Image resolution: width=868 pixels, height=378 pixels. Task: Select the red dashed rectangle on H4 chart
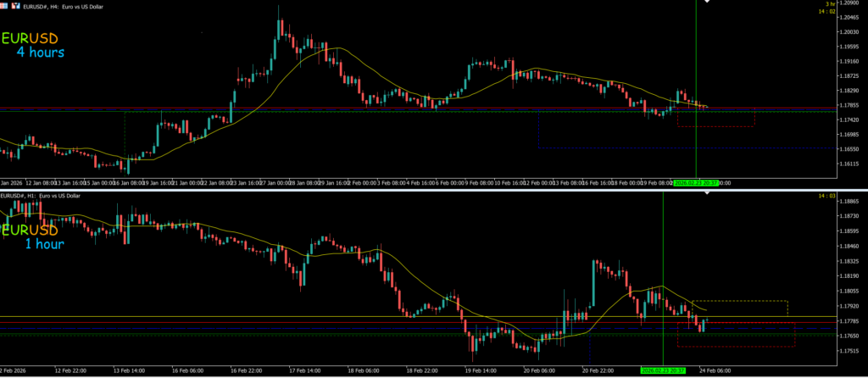click(x=716, y=117)
